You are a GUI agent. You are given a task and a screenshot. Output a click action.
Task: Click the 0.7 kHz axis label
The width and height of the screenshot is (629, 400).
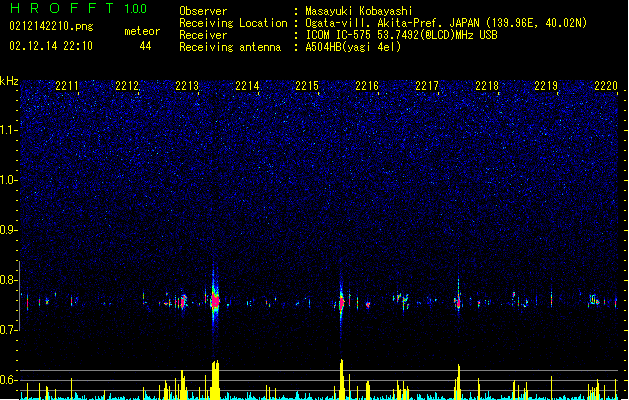(x=8, y=330)
